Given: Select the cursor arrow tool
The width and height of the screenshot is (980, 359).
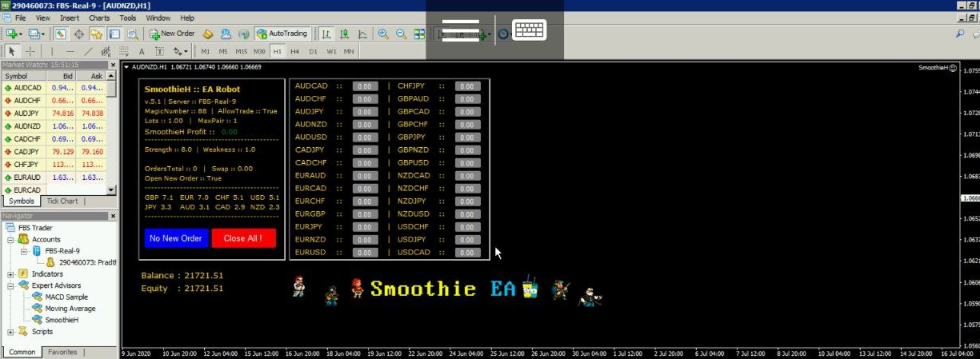Looking at the screenshot, I should (11, 51).
